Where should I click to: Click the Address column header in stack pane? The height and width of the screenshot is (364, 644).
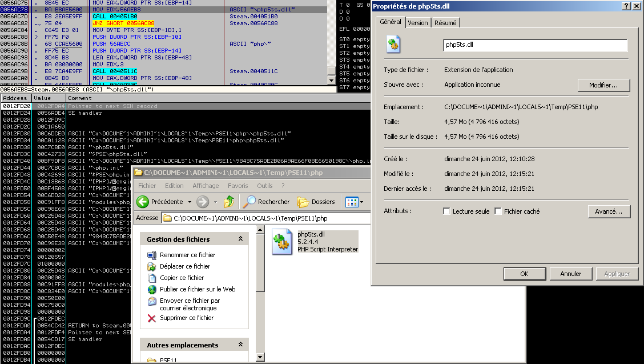tap(17, 98)
